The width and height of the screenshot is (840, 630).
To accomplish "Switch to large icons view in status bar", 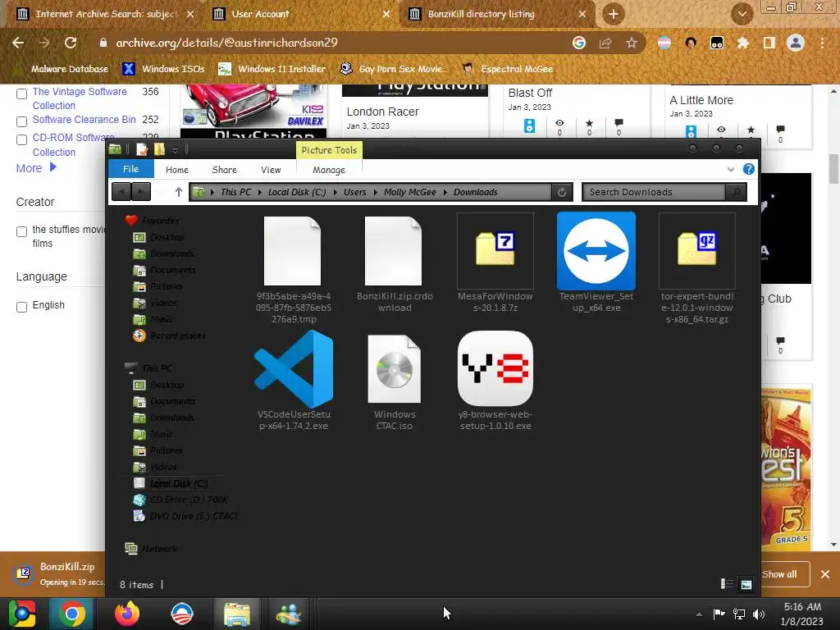I will point(746,584).
